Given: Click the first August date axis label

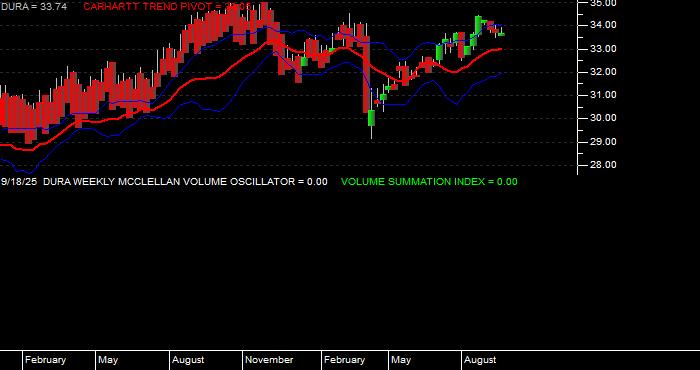Looking at the screenshot, I should 188,360.
